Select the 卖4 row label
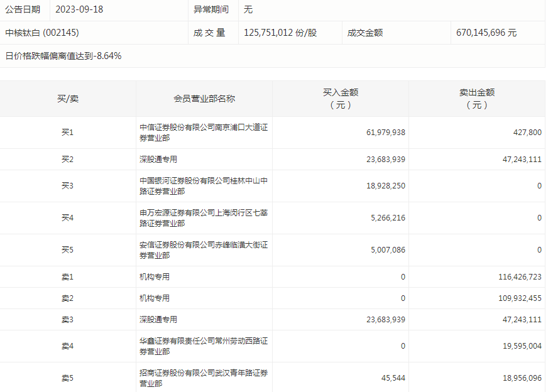Screen dimensions: 553x392 [67, 346]
